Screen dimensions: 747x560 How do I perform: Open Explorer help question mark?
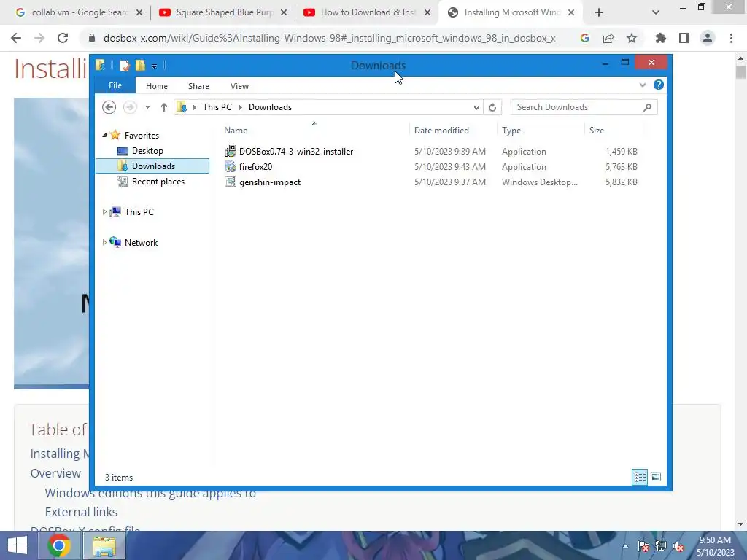[659, 85]
